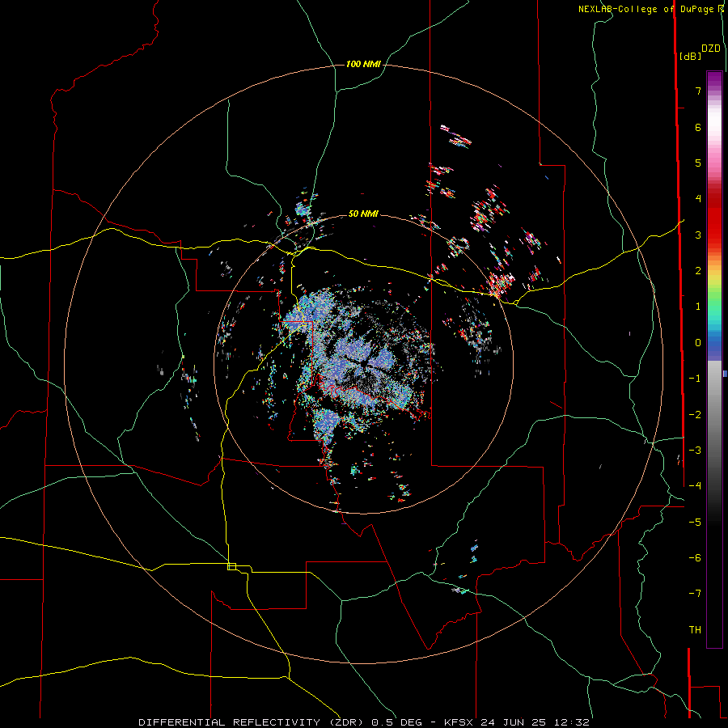Click the 100 NMI range ring label
728x728 pixels.
coord(363,64)
